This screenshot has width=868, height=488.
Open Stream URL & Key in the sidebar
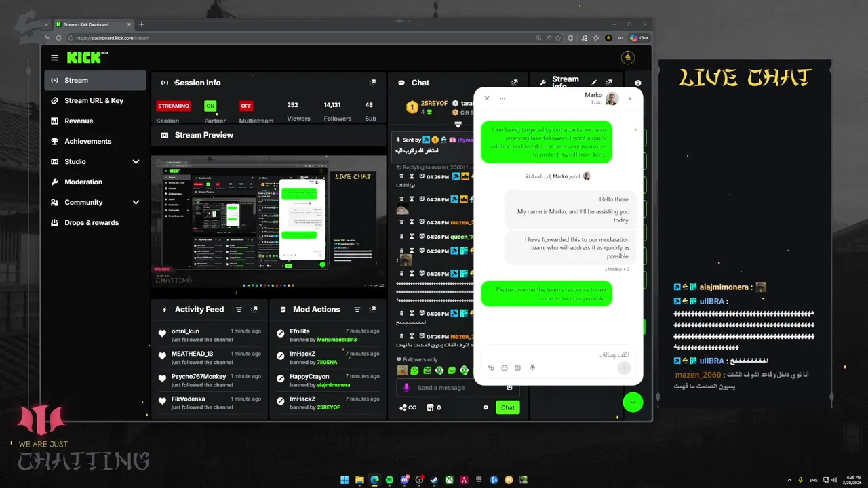pyautogui.click(x=96, y=100)
